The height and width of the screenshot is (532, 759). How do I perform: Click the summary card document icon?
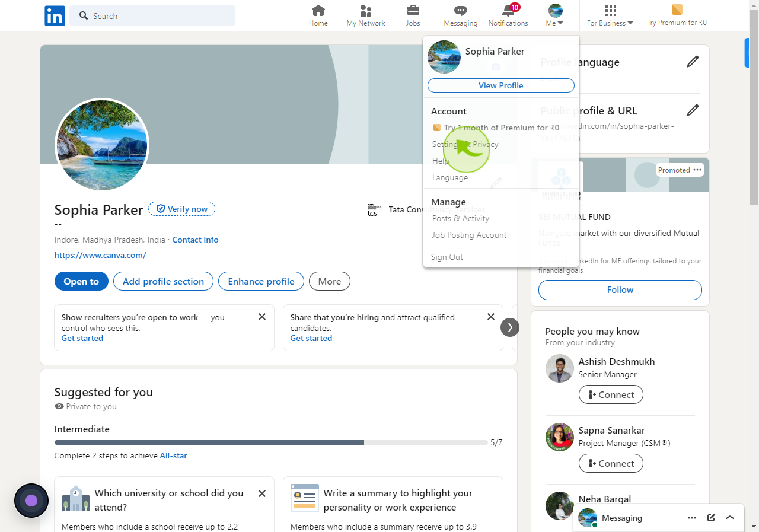[305, 498]
